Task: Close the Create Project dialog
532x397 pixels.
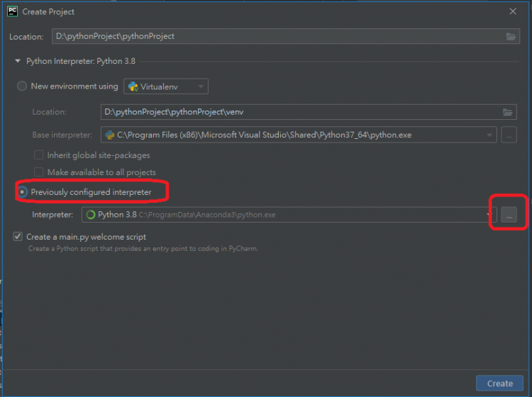Action: [513, 11]
